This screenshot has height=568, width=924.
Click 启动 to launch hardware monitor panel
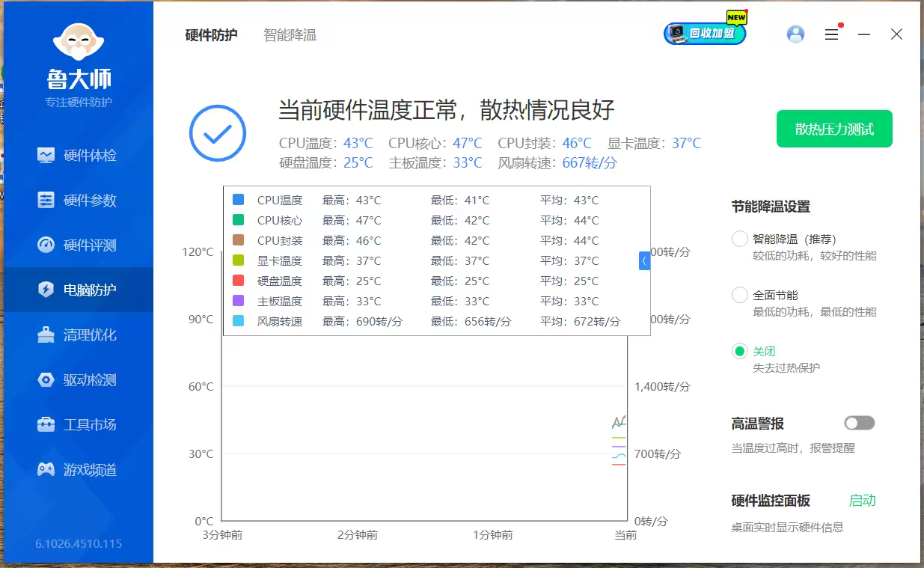pyautogui.click(x=862, y=501)
